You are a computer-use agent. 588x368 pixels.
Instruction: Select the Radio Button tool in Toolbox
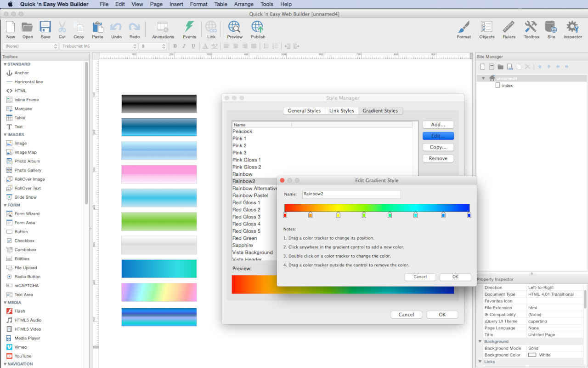pyautogui.click(x=27, y=276)
